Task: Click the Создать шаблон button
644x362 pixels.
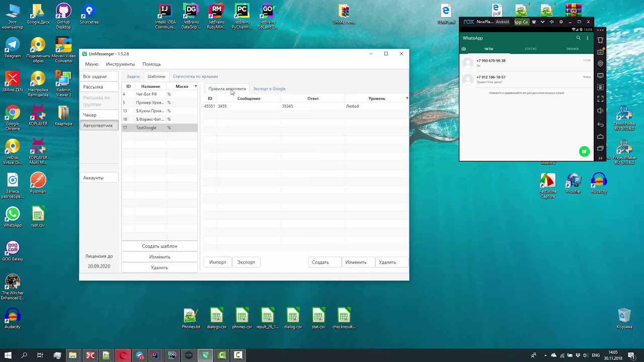Action: point(159,246)
